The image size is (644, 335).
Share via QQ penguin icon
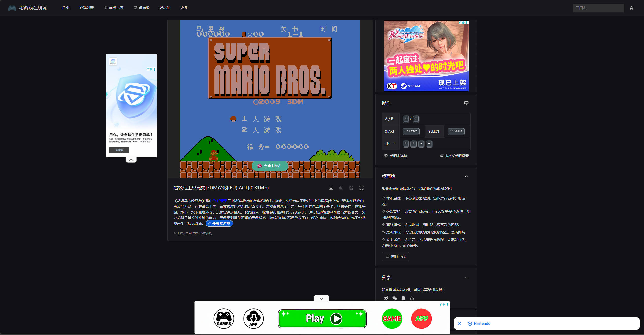coord(403,298)
